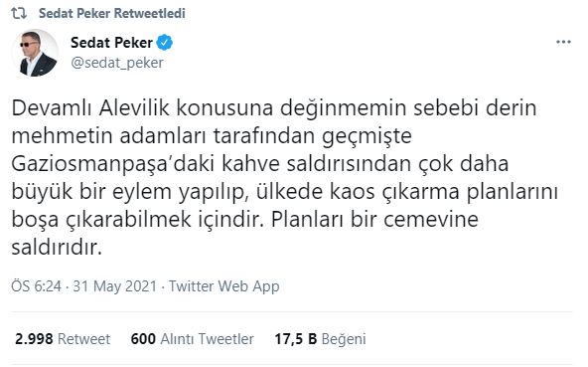Click the date 31 May 2021
The height and width of the screenshot is (367, 588).
pos(115,286)
